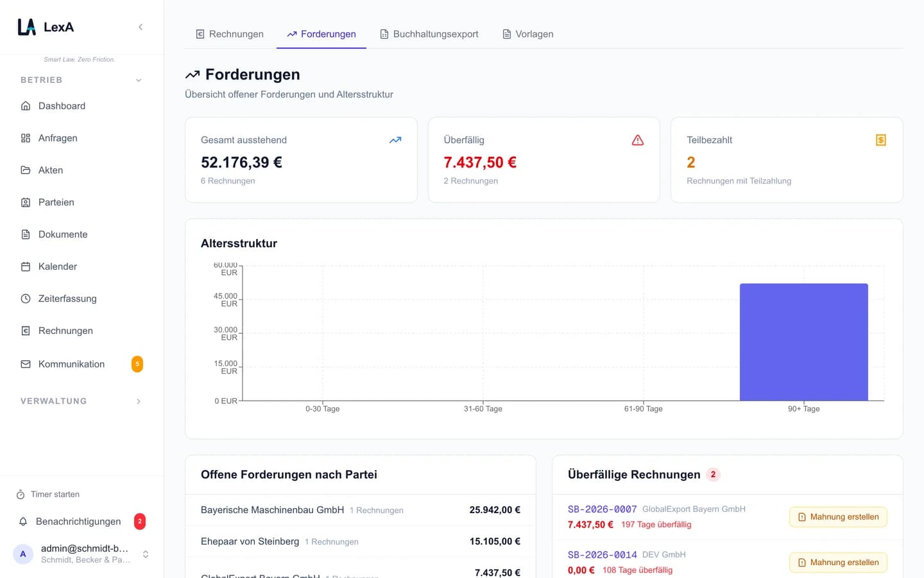Screen dimensions: 924x578
Task: Click the Dokumente file icon
Action: tap(26, 234)
